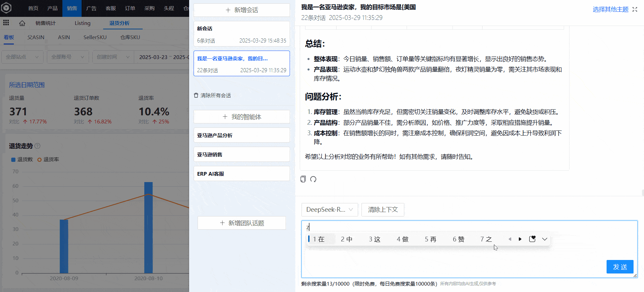Open the 全部账号 dropdown
Viewport: 644px width, 292px height.
68,57
